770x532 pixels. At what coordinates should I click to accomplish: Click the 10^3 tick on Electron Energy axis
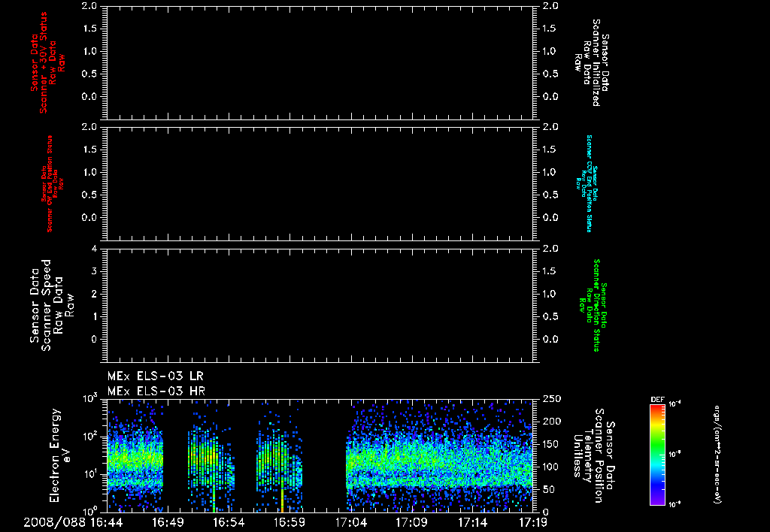click(90, 400)
